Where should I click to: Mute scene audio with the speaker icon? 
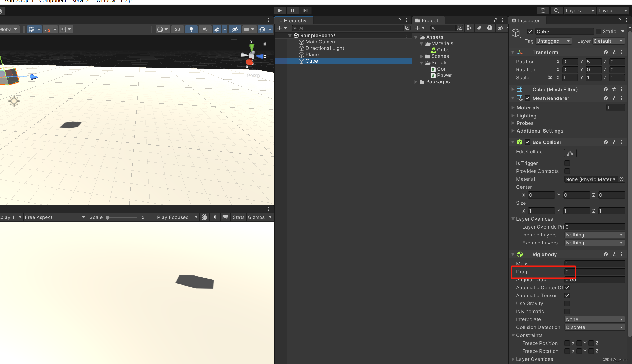tap(205, 29)
